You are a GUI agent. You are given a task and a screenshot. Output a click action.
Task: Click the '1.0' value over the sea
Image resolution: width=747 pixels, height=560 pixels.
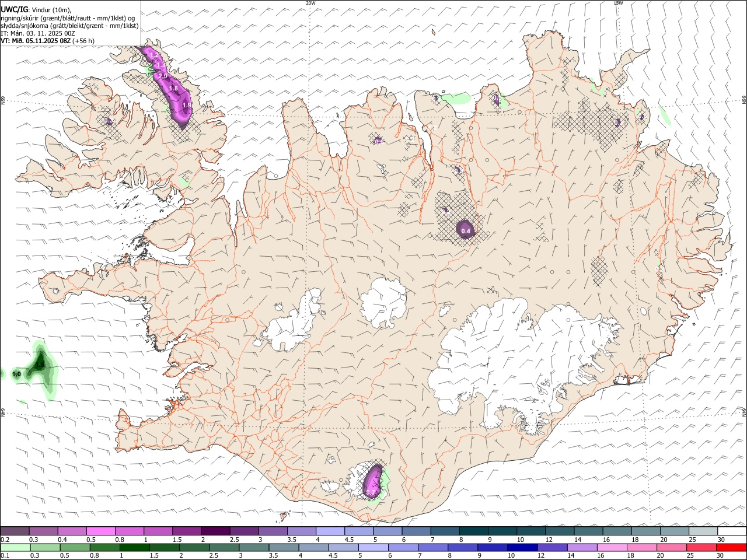point(16,374)
